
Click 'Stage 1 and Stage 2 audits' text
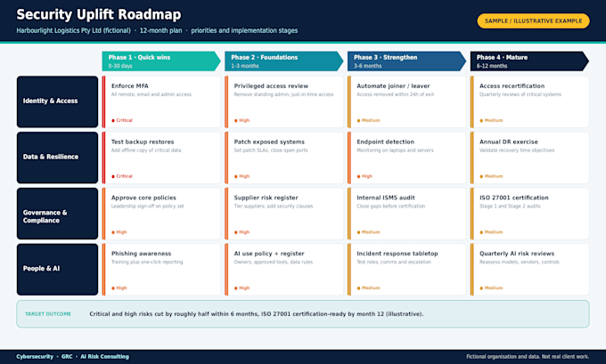pos(510,206)
